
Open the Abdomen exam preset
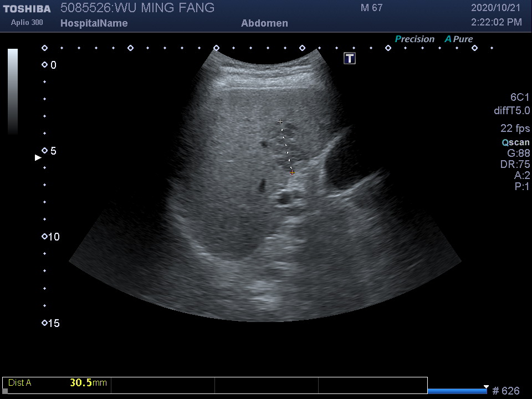tap(264, 23)
